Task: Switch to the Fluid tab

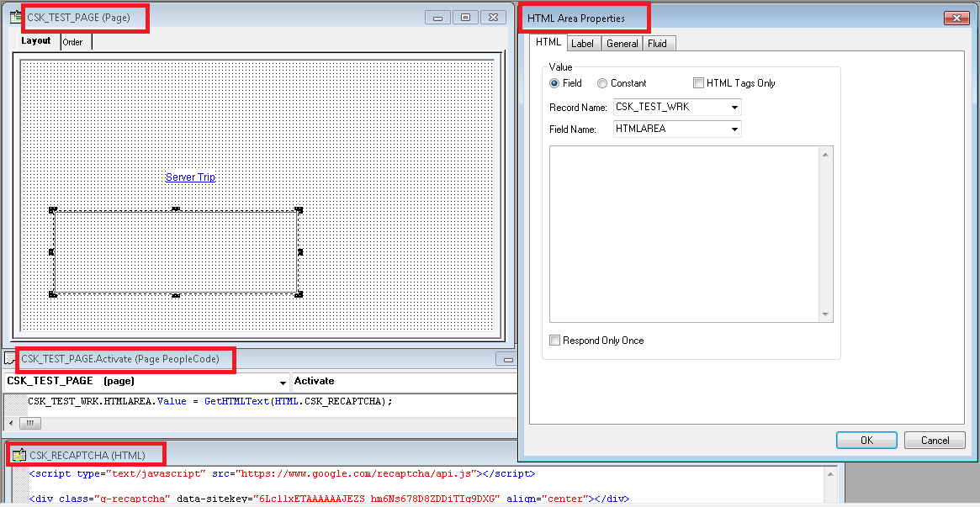Action: pos(658,43)
